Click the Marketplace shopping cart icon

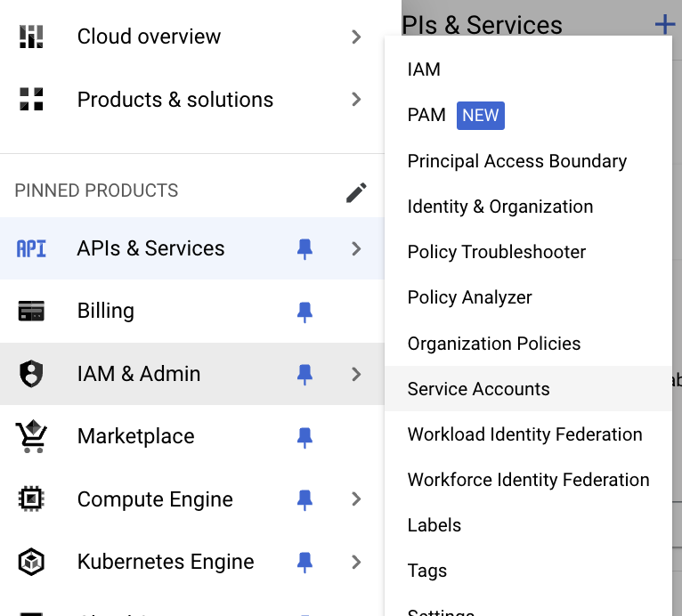(x=31, y=436)
